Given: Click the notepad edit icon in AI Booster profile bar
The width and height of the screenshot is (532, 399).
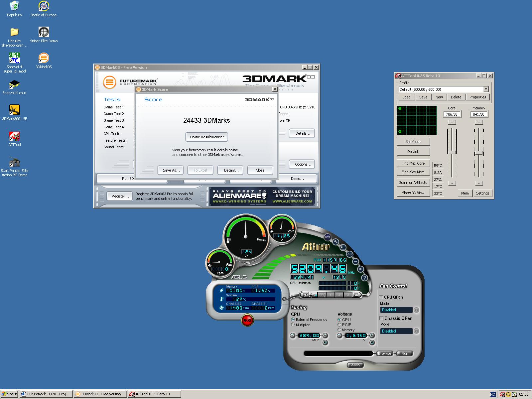Looking at the screenshot, I should 305,295.
